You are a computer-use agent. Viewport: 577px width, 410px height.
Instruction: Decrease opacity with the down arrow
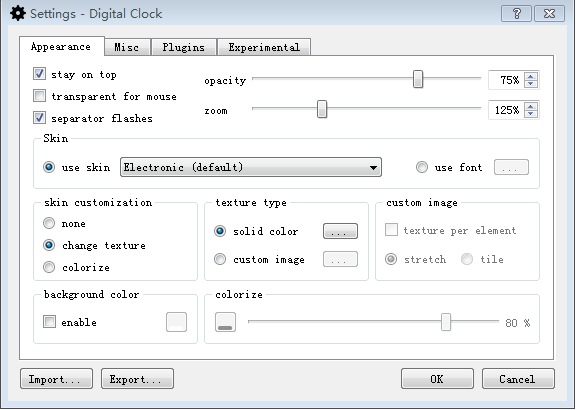pos(531,84)
